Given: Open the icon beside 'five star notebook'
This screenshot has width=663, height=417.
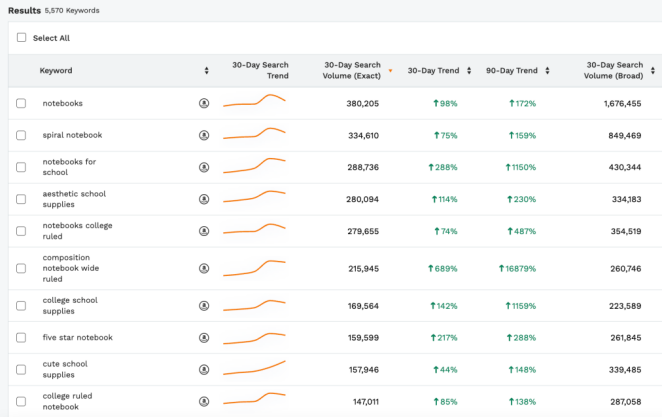Looking at the screenshot, I should 204,337.
